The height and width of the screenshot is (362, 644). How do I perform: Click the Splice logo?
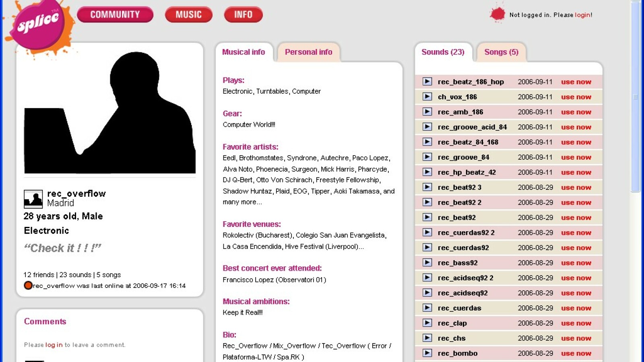coord(38,24)
